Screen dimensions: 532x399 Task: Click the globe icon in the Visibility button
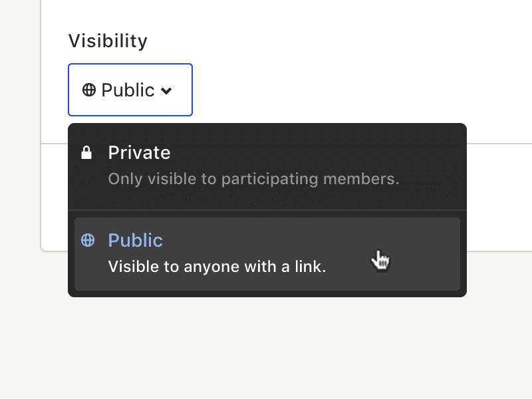click(89, 90)
